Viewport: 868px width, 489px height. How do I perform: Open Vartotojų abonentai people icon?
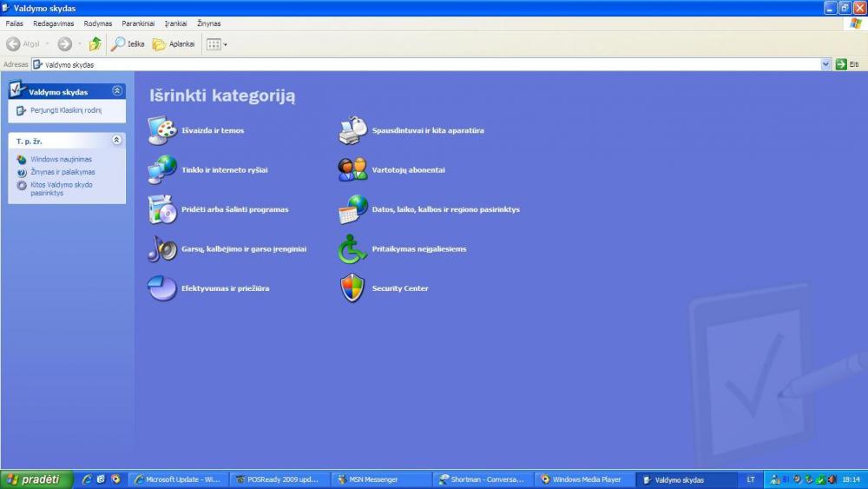point(352,170)
